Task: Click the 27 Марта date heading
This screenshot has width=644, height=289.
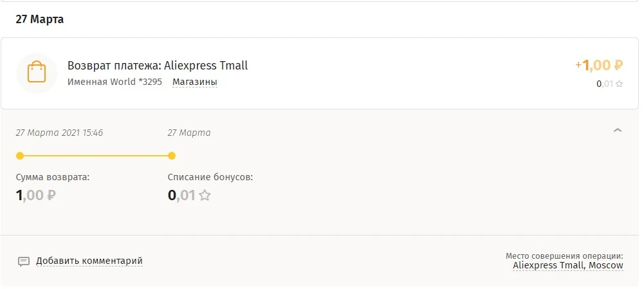Action: coord(39,19)
